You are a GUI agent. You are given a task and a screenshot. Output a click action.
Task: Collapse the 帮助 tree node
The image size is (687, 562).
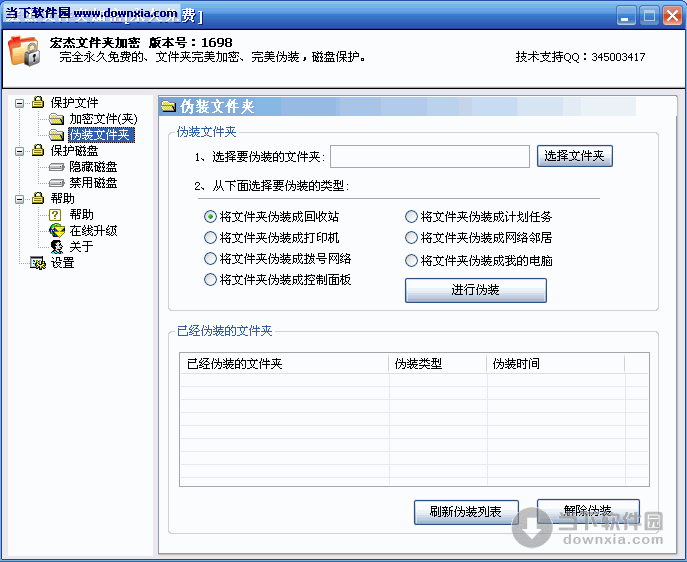[19, 199]
